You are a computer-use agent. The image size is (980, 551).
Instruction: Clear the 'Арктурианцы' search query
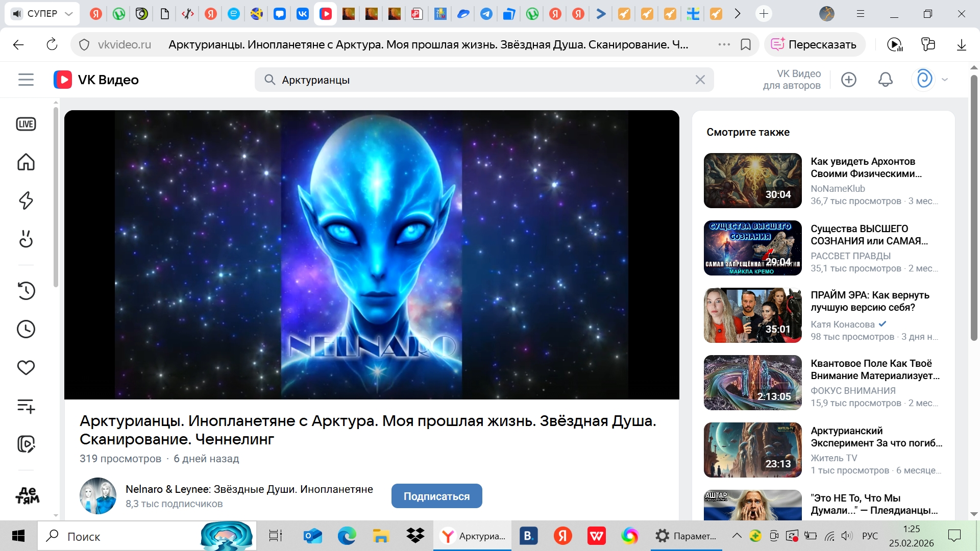pos(700,80)
